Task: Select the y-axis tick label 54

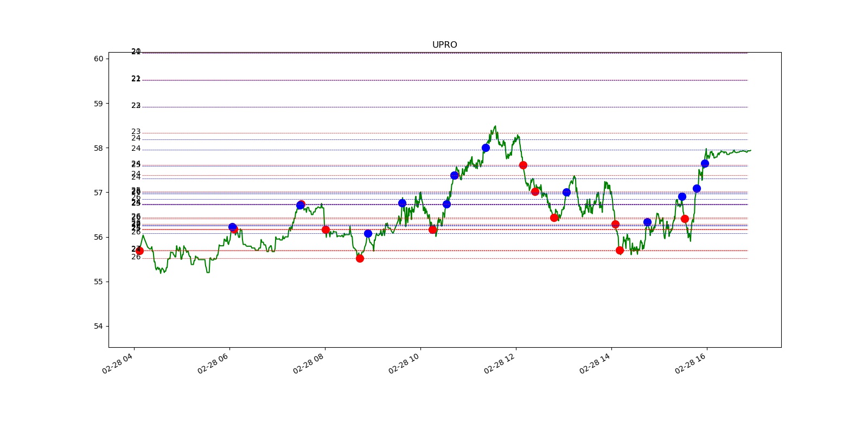Action: click(98, 326)
